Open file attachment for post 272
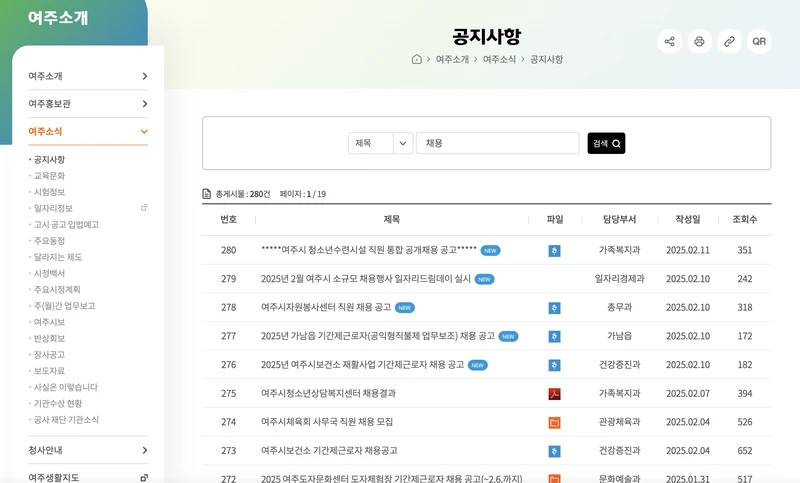Image resolution: width=800 pixels, height=483 pixels. coord(555,478)
